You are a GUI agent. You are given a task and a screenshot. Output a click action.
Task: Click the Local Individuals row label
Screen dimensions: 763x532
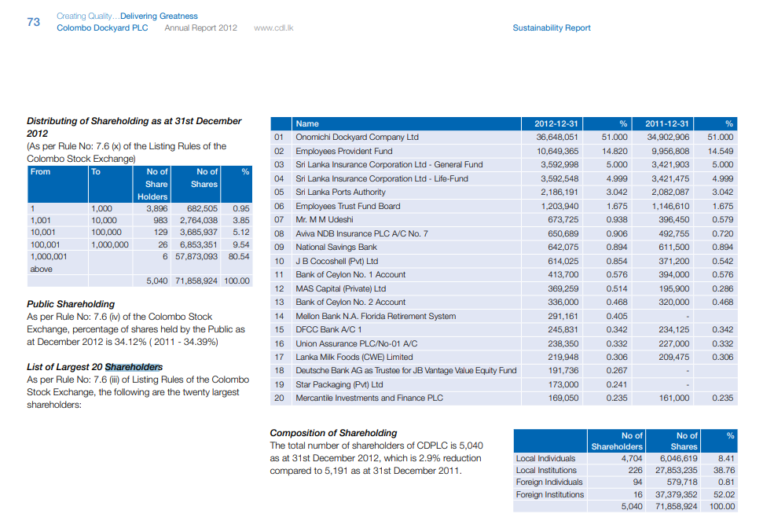[x=545, y=458]
